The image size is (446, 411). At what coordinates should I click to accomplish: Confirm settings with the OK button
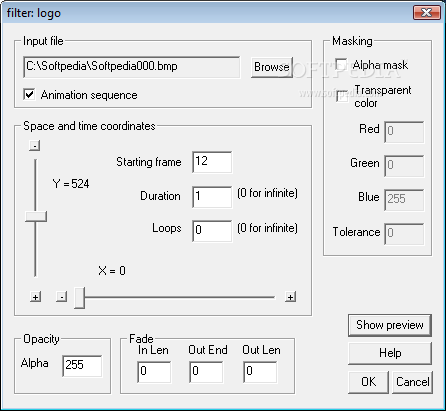(368, 382)
